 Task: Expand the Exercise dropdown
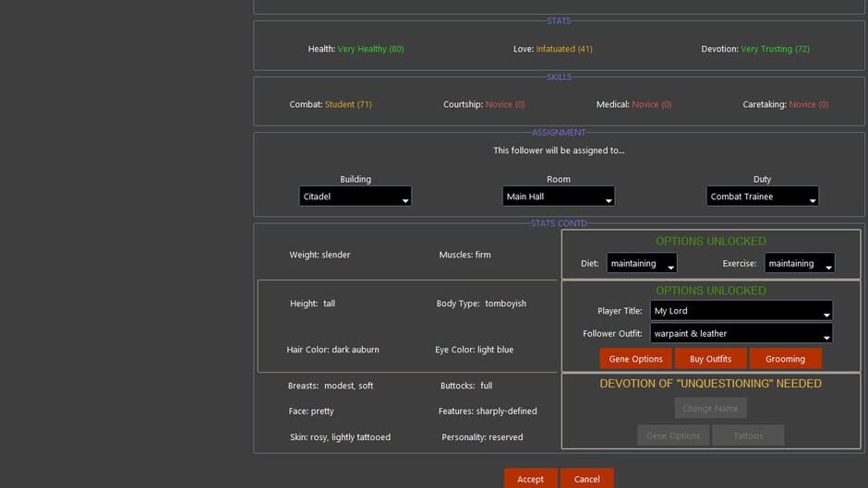(x=799, y=263)
